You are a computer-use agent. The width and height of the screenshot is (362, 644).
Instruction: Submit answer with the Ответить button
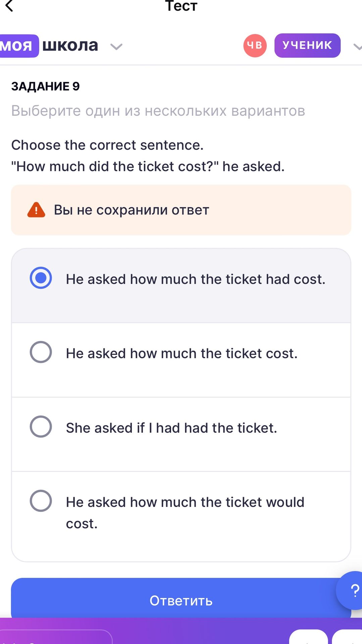tap(181, 598)
